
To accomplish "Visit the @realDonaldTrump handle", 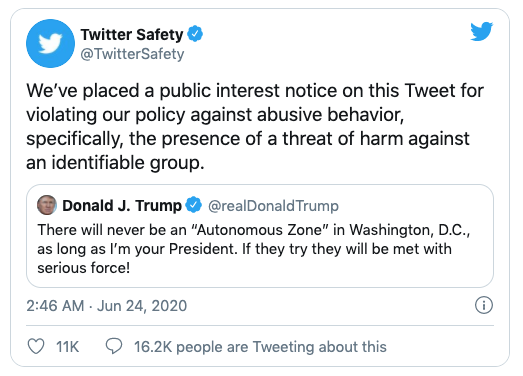I will (273, 206).
